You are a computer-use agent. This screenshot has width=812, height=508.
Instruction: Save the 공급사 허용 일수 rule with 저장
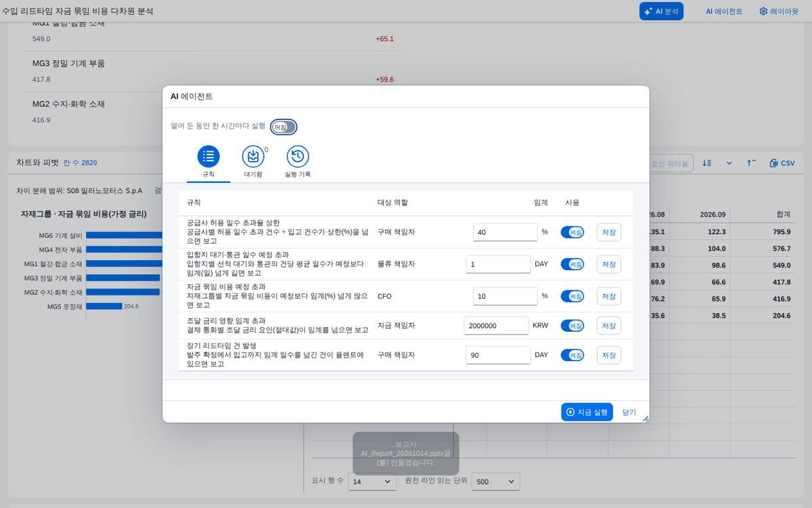(609, 232)
